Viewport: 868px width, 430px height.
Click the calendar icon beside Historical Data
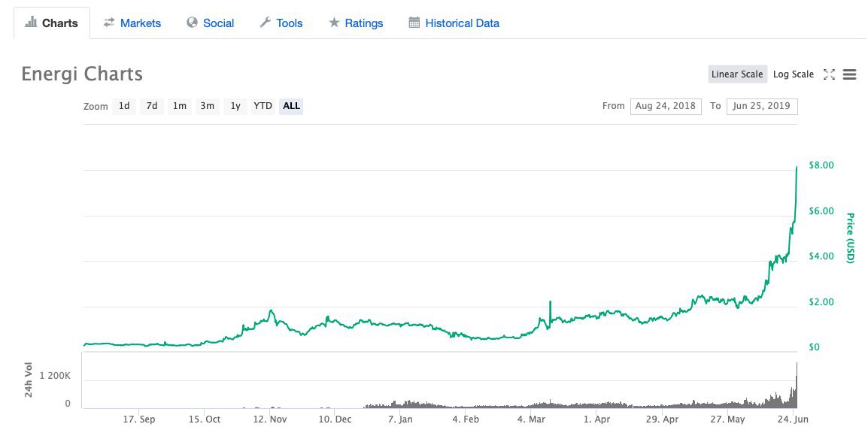pos(414,22)
